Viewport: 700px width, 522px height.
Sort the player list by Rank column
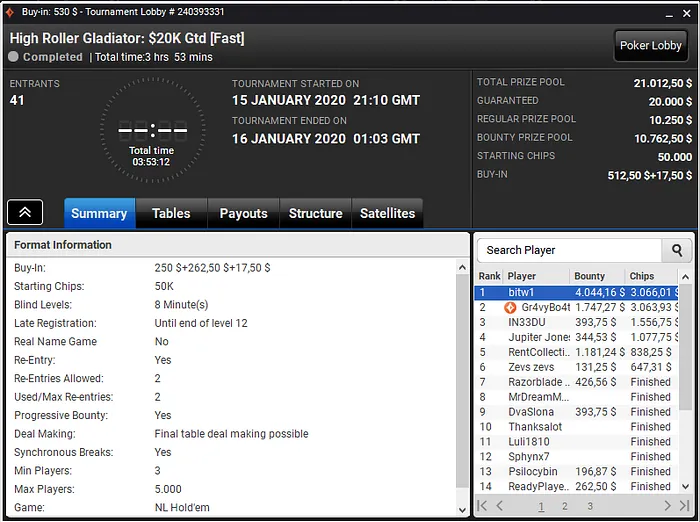coord(489,276)
